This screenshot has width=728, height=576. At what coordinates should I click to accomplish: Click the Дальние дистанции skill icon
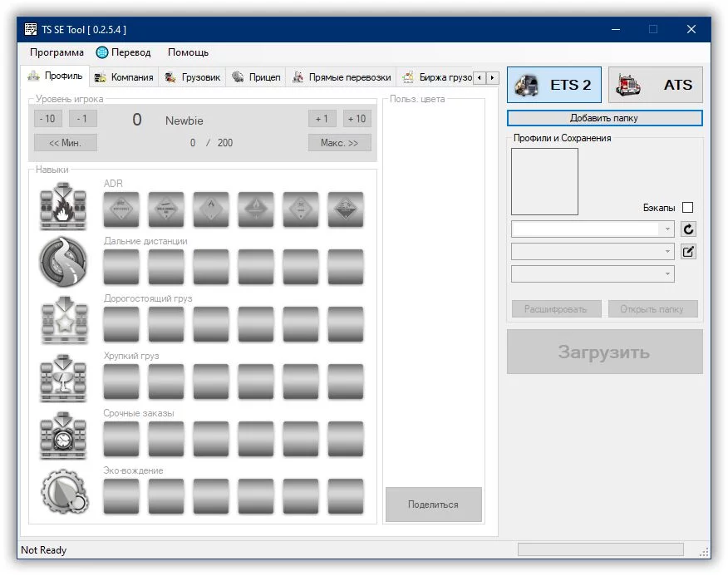tap(64, 262)
